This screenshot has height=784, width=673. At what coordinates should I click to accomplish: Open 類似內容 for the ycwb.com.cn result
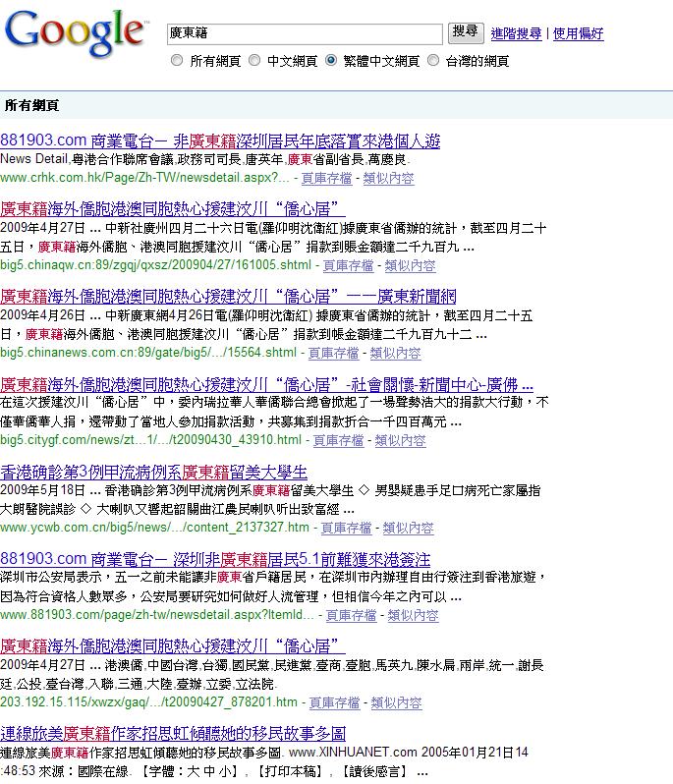click(408, 528)
